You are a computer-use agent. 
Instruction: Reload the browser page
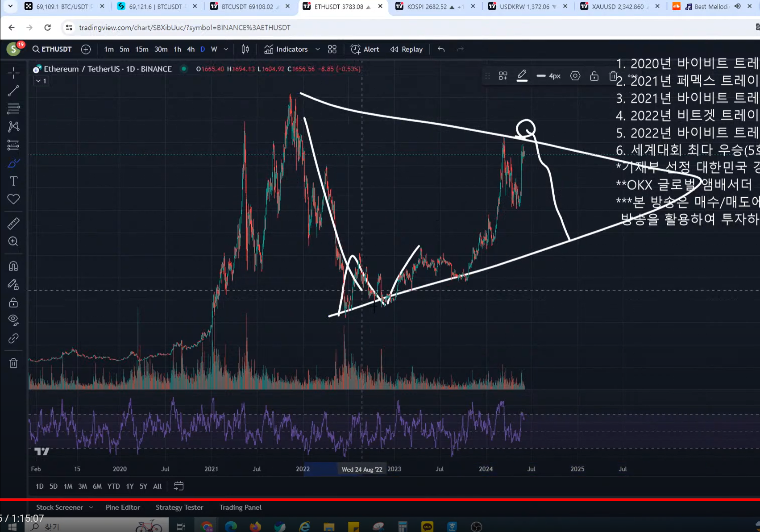(x=47, y=28)
